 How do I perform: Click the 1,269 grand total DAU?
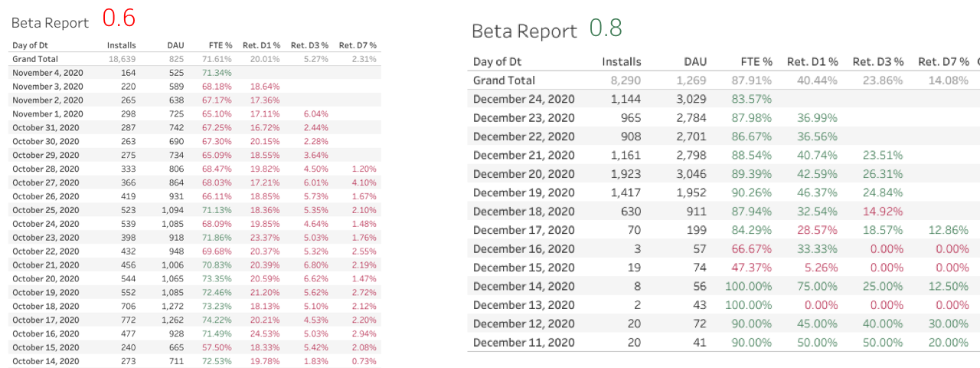pos(692,80)
